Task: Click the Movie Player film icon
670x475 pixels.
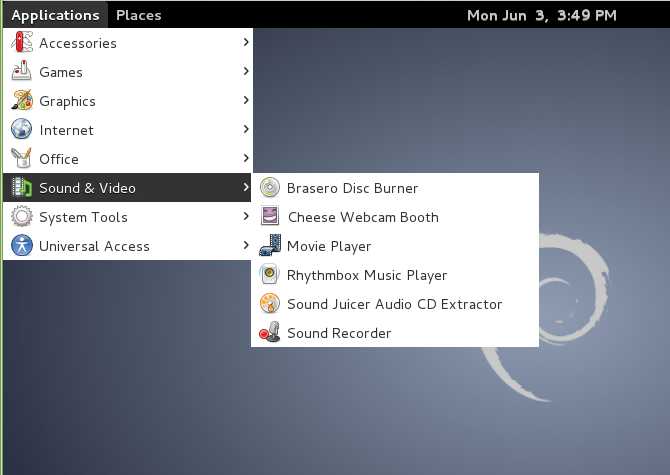Action: tap(270, 246)
